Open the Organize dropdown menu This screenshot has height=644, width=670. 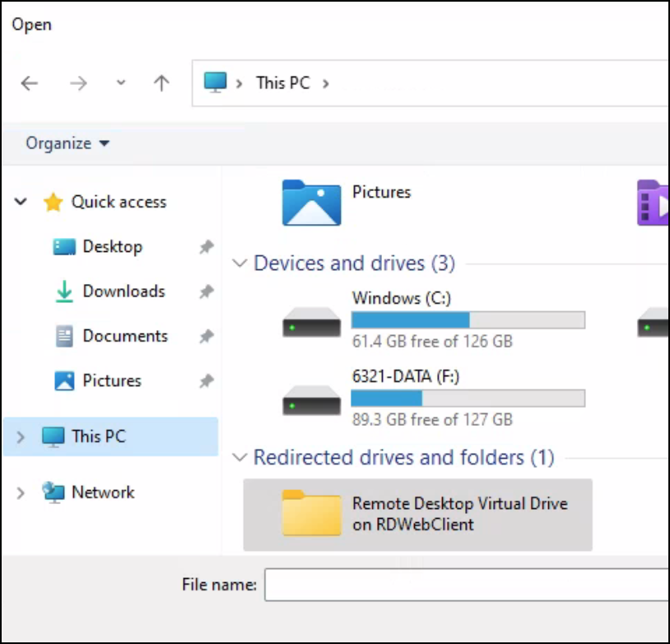pyautogui.click(x=67, y=143)
